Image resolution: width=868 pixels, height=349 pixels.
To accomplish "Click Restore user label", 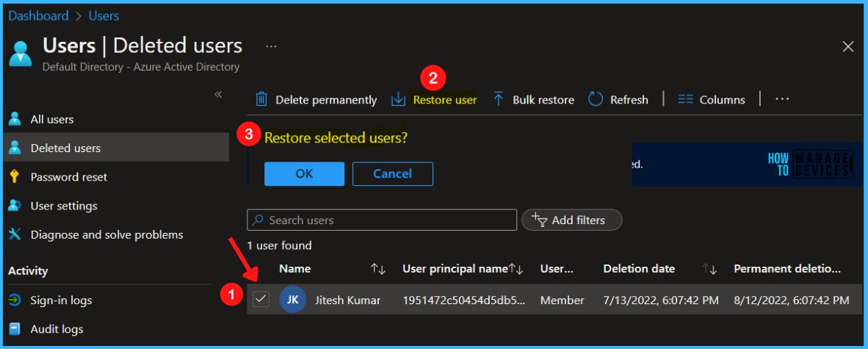I will point(445,100).
